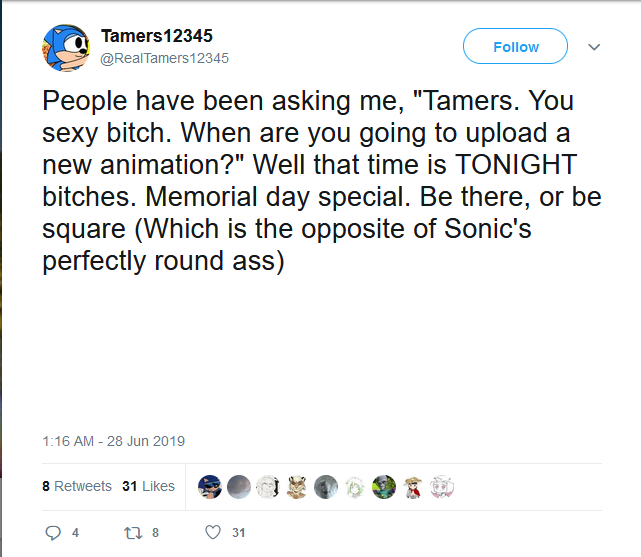Click the first liker avatar with blue cap
Image resolution: width=641 pixels, height=557 pixels.
[x=210, y=487]
